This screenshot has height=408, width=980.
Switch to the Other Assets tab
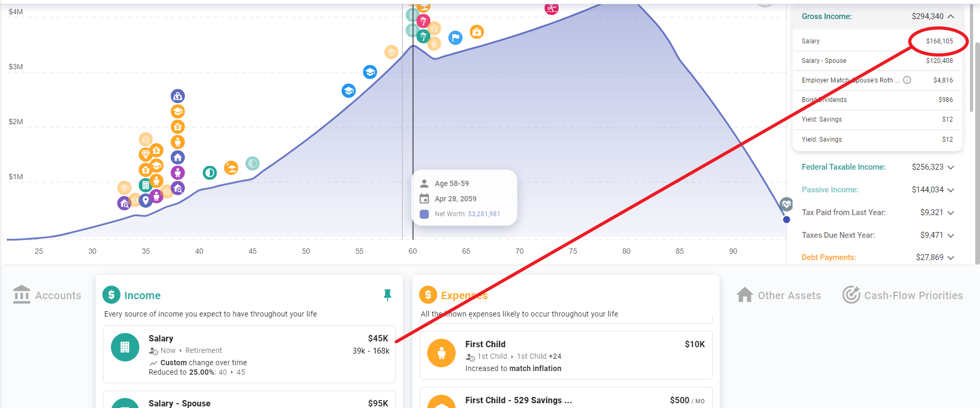pyautogui.click(x=779, y=295)
